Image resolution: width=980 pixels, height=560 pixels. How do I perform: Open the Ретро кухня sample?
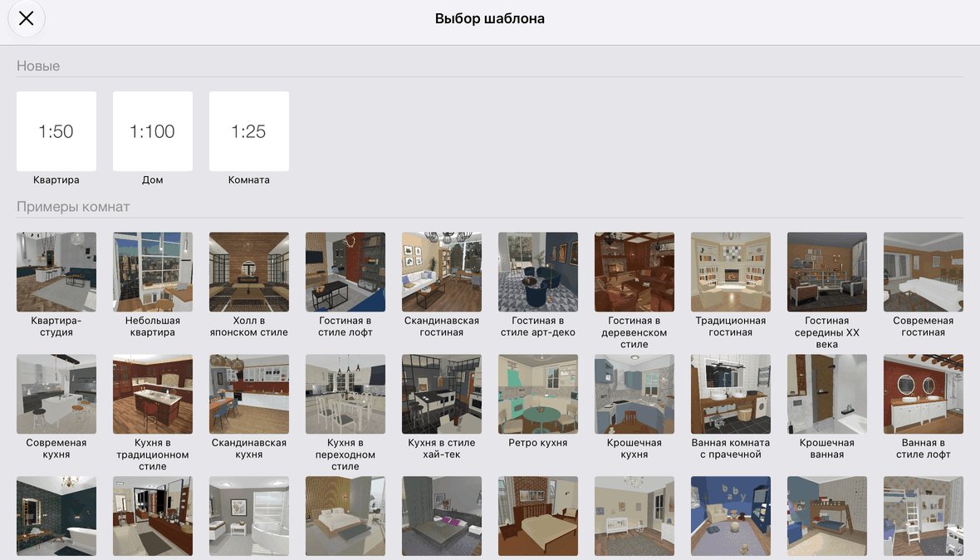click(x=537, y=394)
